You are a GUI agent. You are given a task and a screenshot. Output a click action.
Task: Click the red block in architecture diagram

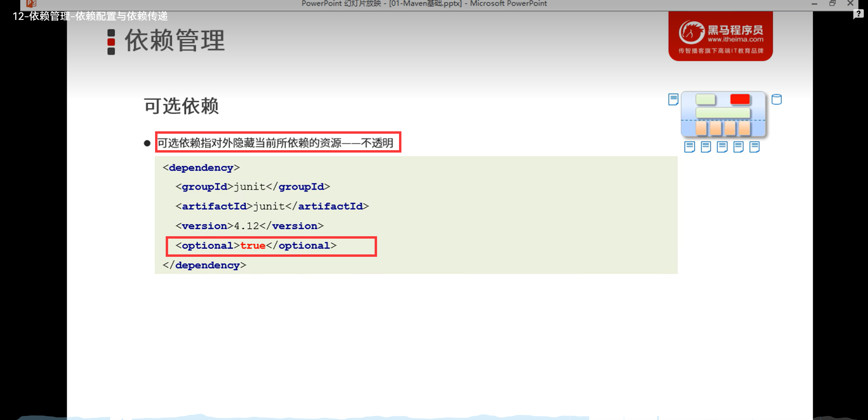740,99
